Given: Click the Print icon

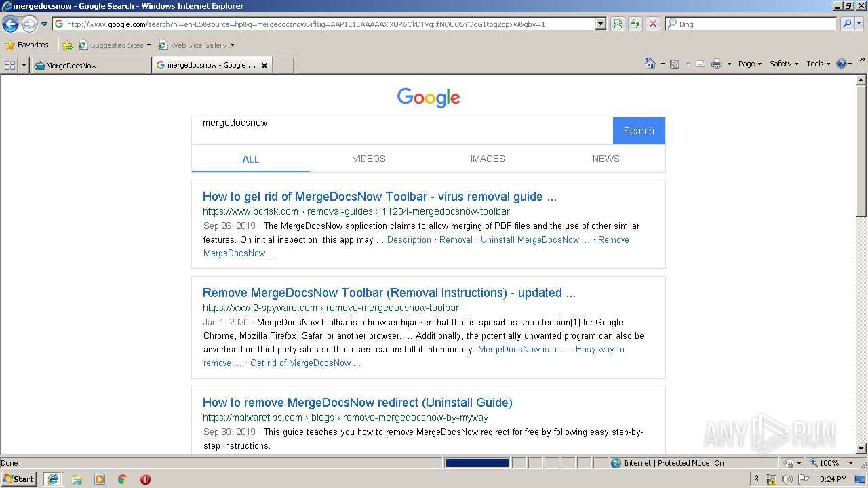Looking at the screenshot, I should point(716,64).
